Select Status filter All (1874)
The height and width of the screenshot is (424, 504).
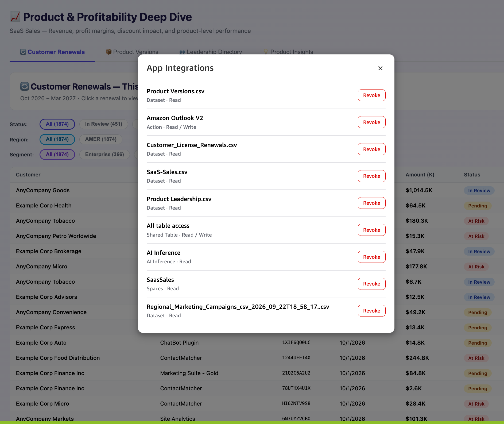click(57, 124)
